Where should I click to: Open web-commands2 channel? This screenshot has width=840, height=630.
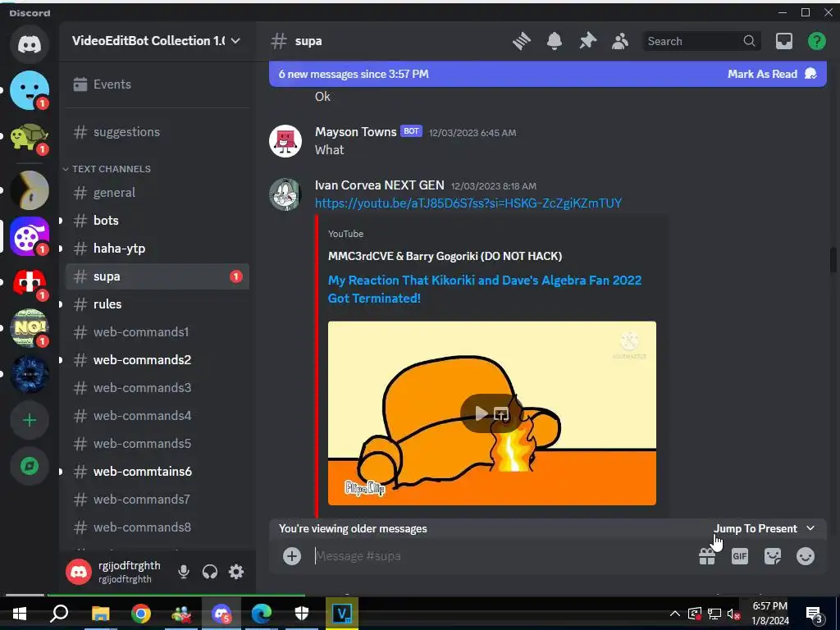tap(157, 360)
